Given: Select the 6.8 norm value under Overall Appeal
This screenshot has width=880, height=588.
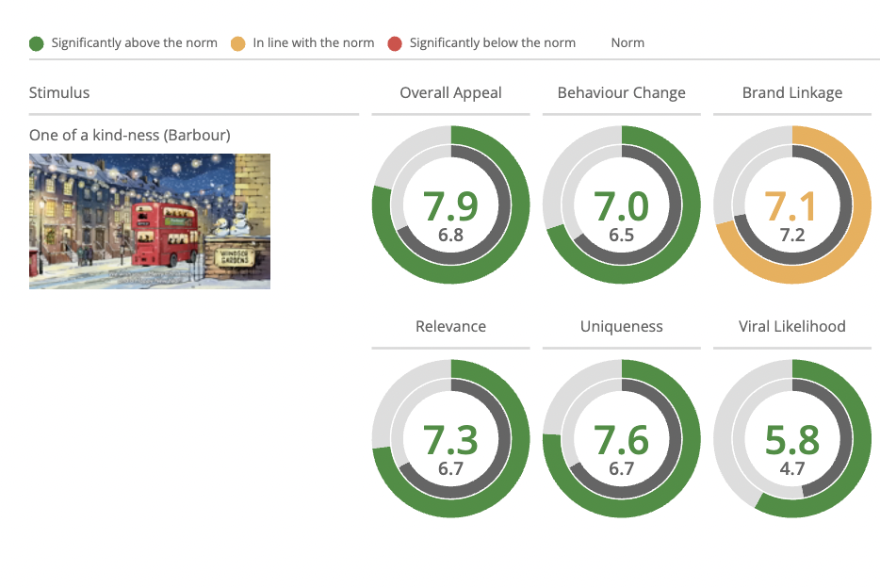Looking at the screenshot, I should 450,235.
